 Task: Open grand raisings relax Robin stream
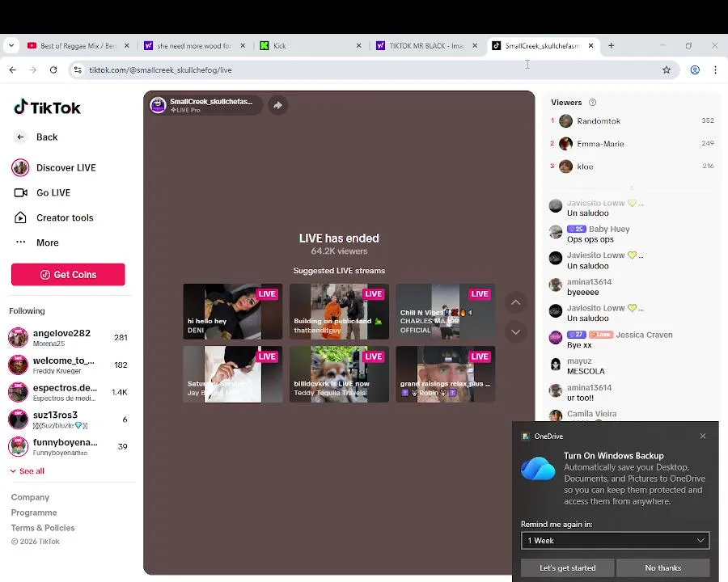coord(445,374)
